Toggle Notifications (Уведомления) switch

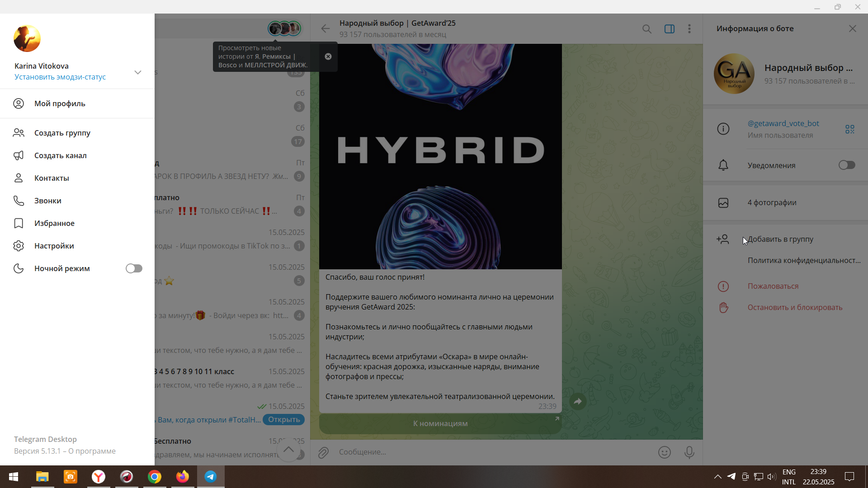(x=847, y=165)
